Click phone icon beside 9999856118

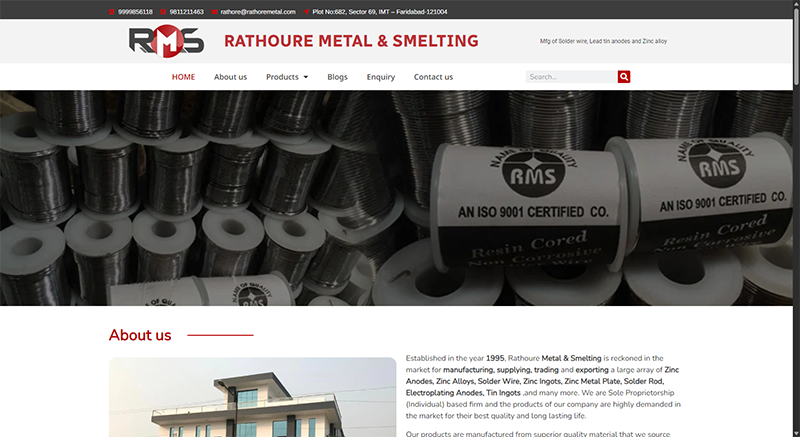(x=111, y=12)
